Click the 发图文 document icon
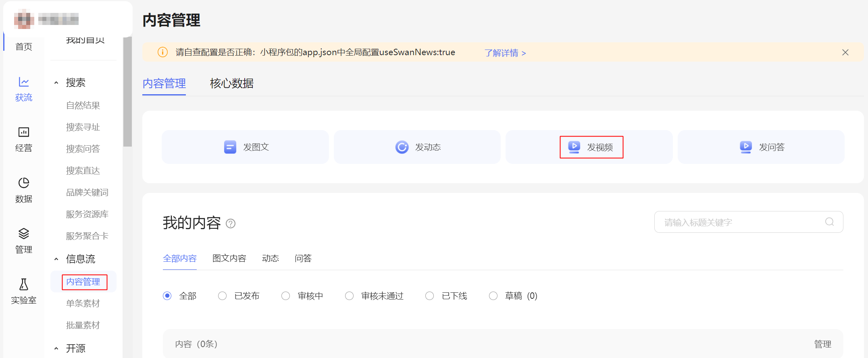 230,147
